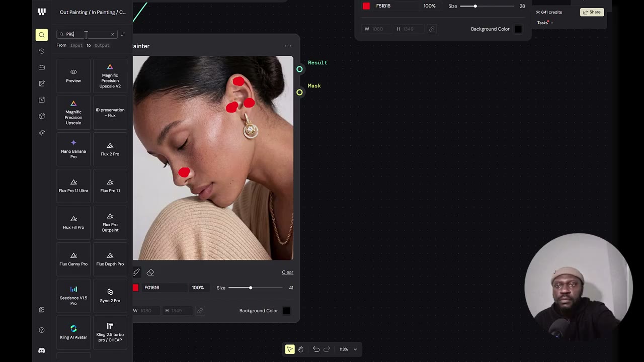
Task: Expand the Tasks dropdown
Action: click(545, 23)
